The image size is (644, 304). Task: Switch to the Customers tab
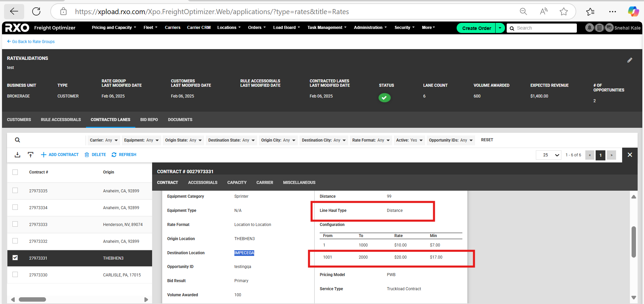coord(19,120)
